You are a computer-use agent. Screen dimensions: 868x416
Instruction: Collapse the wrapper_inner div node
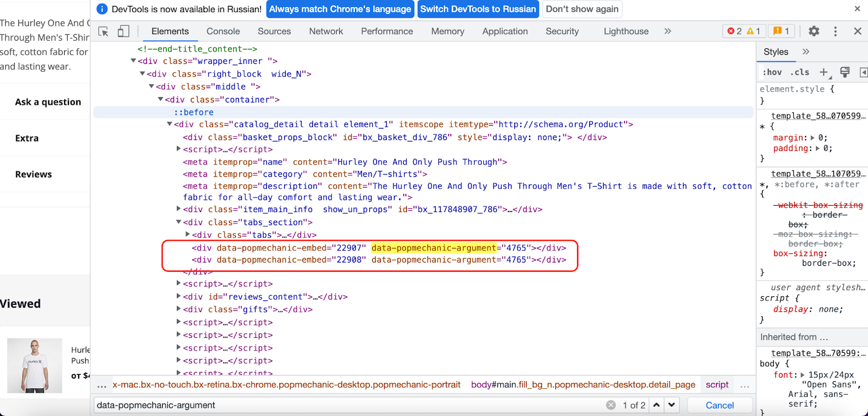pos(133,61)
